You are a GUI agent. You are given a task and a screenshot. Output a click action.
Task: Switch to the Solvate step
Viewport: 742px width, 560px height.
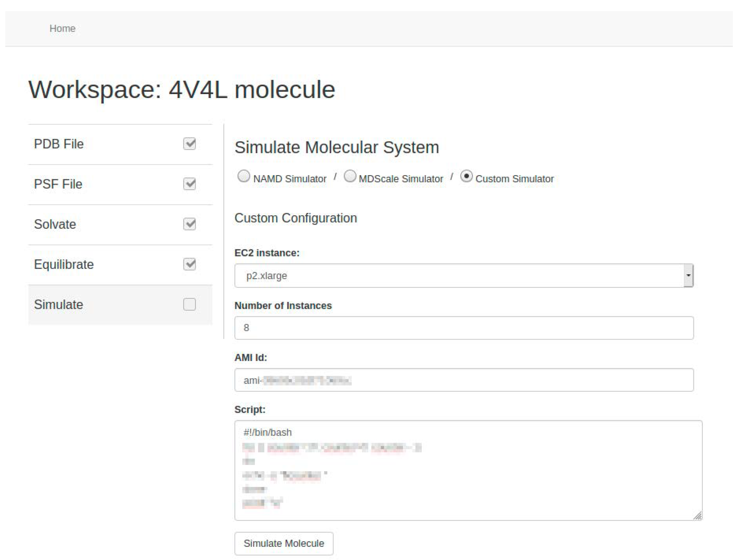pos(55,224)
